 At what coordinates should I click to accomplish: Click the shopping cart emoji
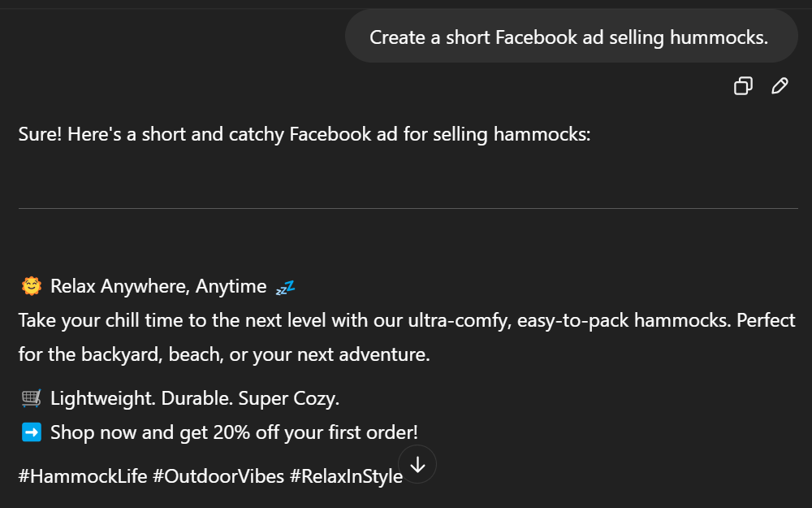click(x=32, y=398)
